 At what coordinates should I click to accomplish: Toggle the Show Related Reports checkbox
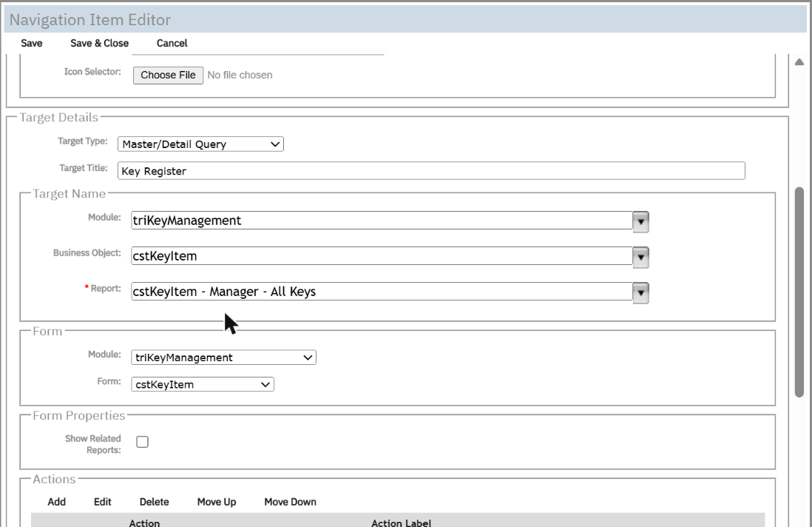pos(143,442)
